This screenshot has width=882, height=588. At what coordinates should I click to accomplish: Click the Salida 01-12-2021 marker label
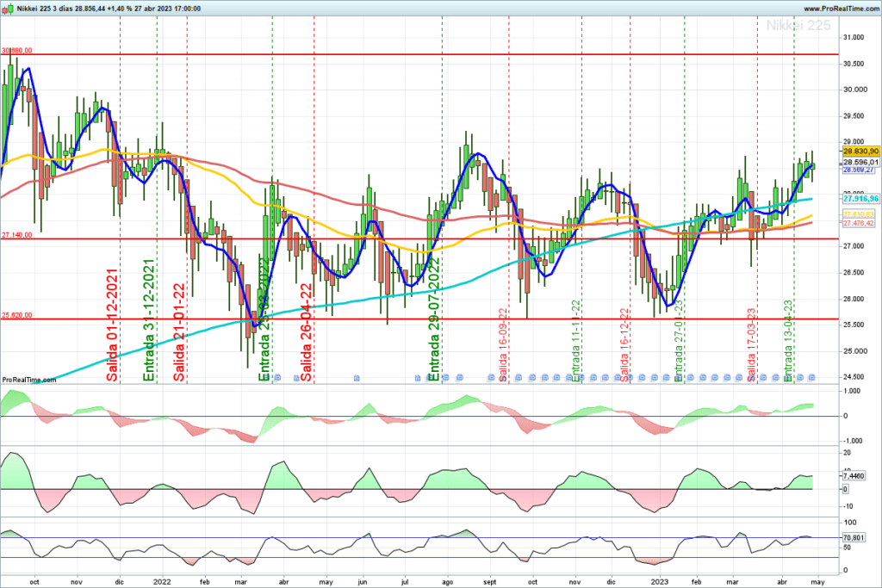coord(112,325)
